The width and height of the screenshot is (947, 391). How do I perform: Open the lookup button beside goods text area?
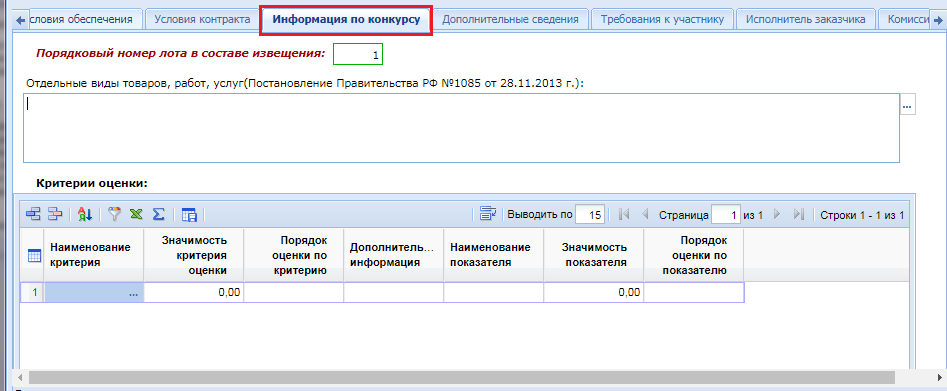(907, 105)
